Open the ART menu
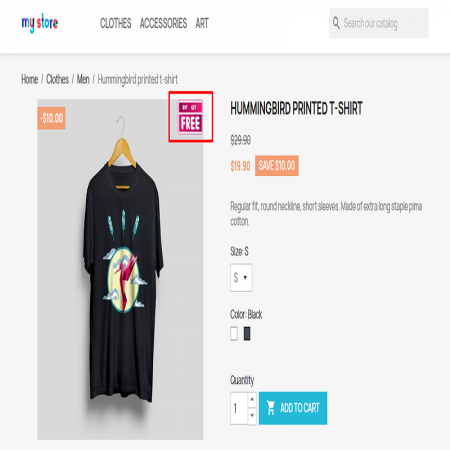This screenshot has width=450, height=450. tap(202, 23)
